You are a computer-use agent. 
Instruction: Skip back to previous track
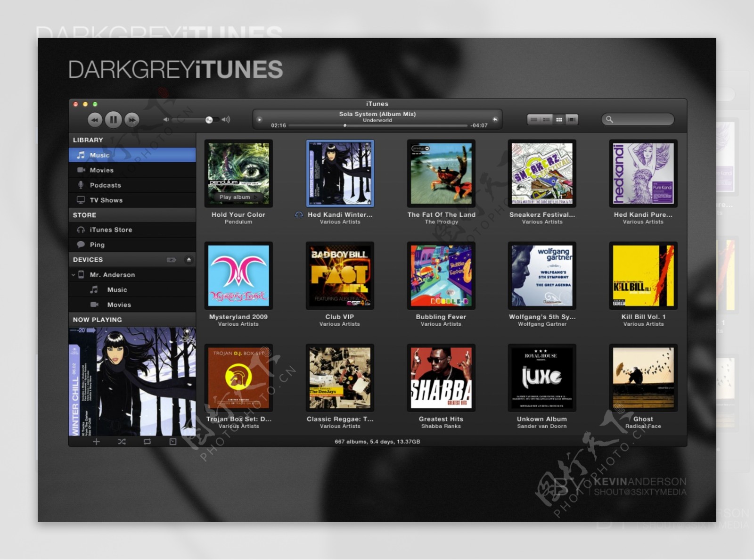pos(95,120)
